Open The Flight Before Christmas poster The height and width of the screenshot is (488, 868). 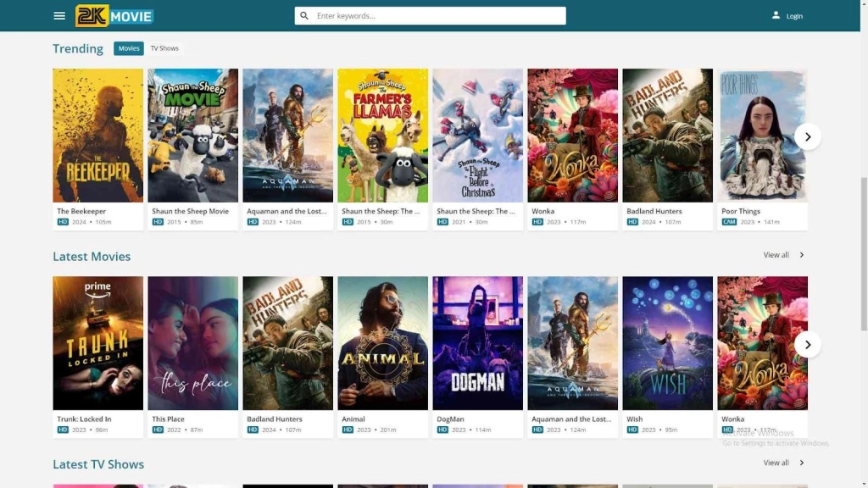pos(478,136)
